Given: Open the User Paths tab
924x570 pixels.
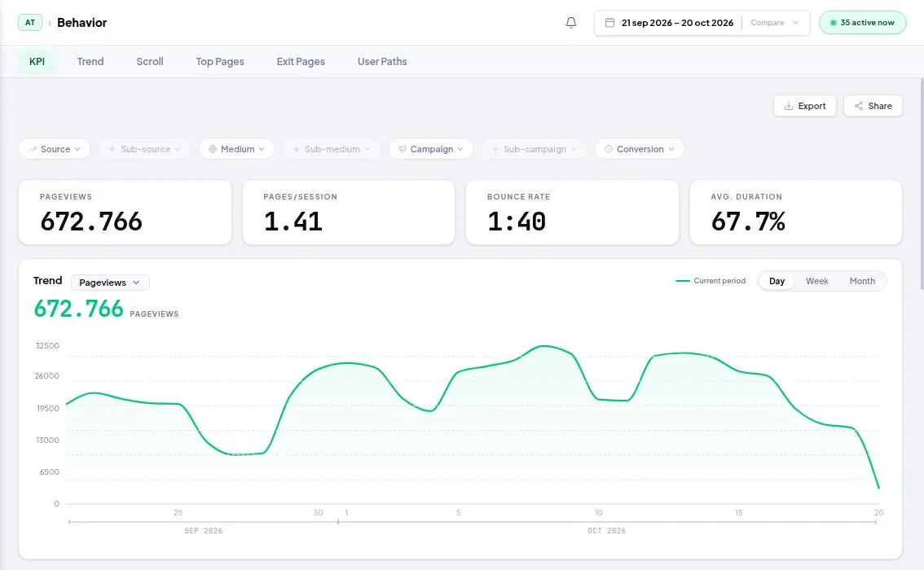Looking at the screenshot, I should (x=382, y=61).
